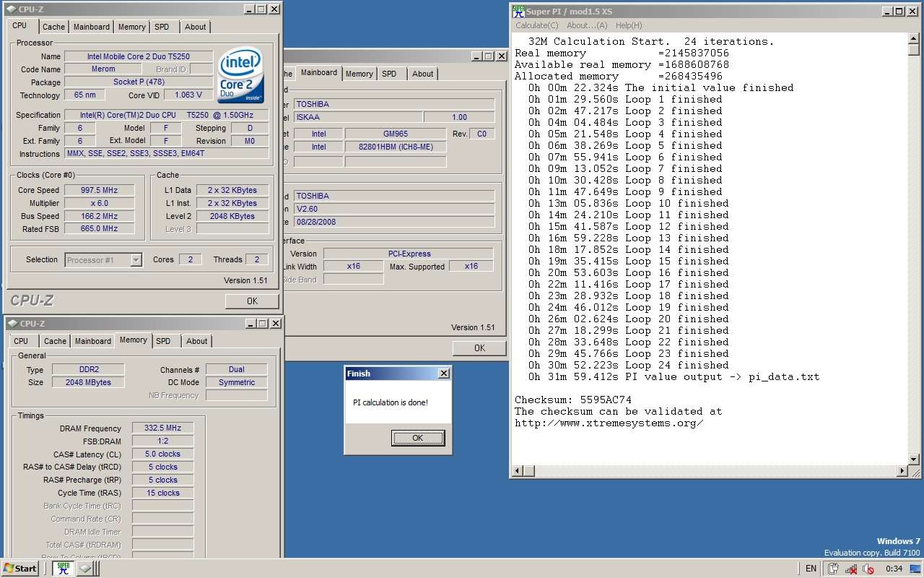Click the Bus Speed value 166.2 MHz
This screenshot has height=578, width=924.
coord(99,216)
